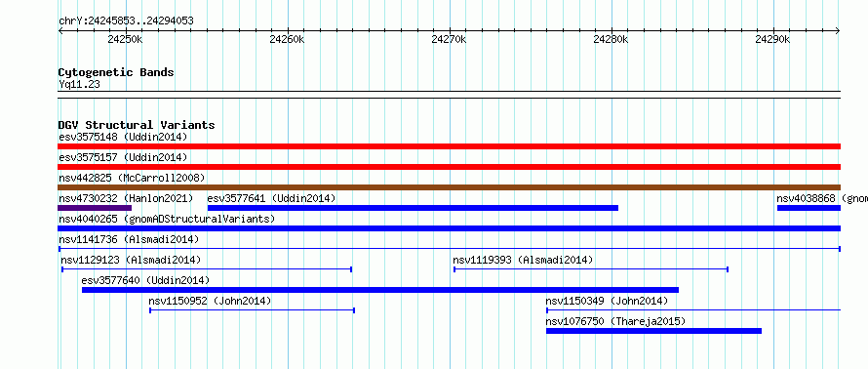Click the purple nsv4730232 (Hanlon2021) bar
The image size is (868, 369).
tap(95, 208)
